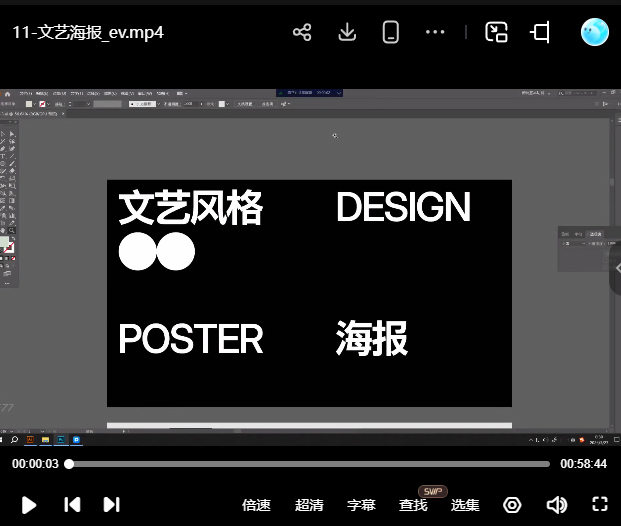Toggle fullscreen mode
Viewport: 621px width, 526px height.
tap(600, 505)
